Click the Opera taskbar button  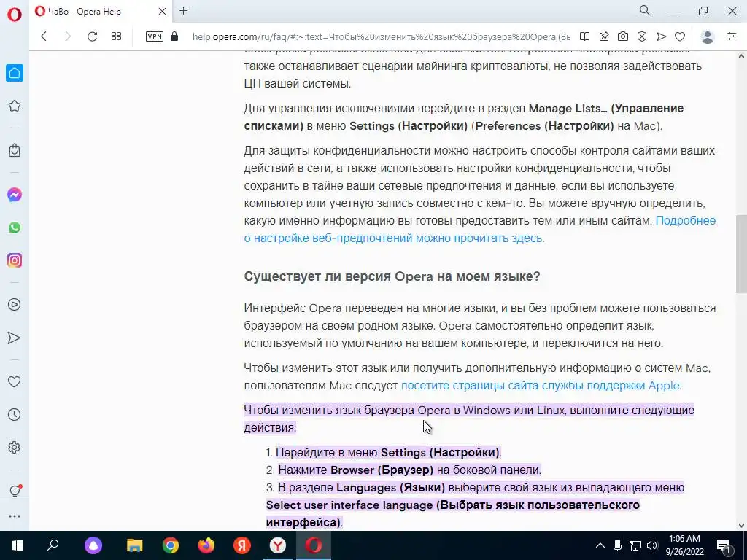[x=313, y=545]
